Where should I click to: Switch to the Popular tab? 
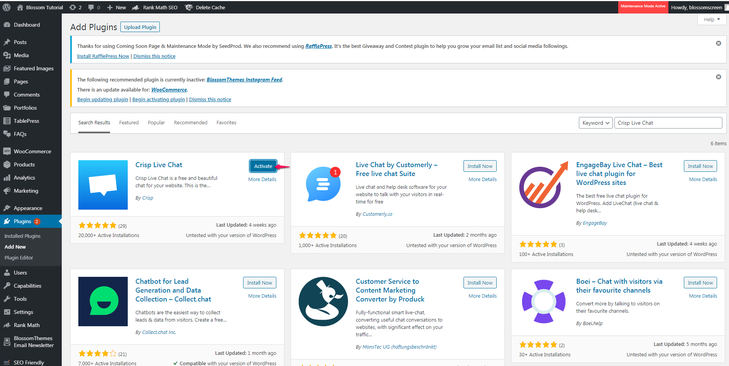156,123
